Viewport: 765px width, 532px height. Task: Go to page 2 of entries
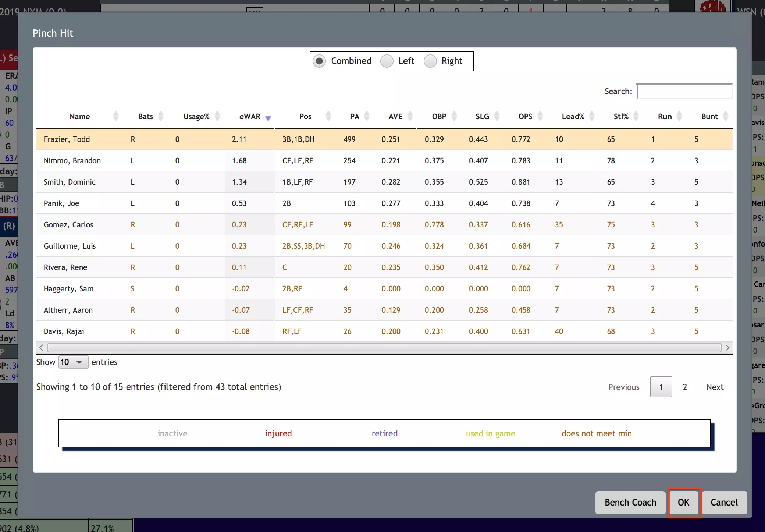click(x=685, y=387)
